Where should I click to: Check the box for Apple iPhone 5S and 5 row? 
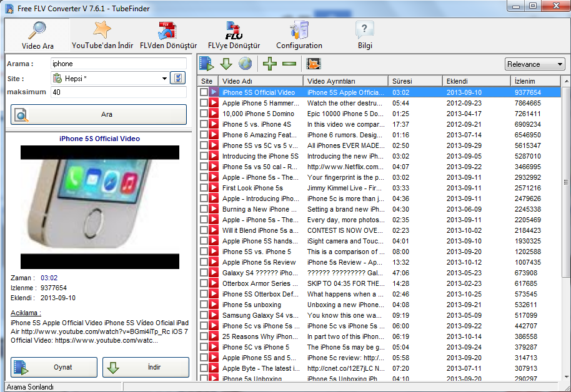tap(204, 358)
